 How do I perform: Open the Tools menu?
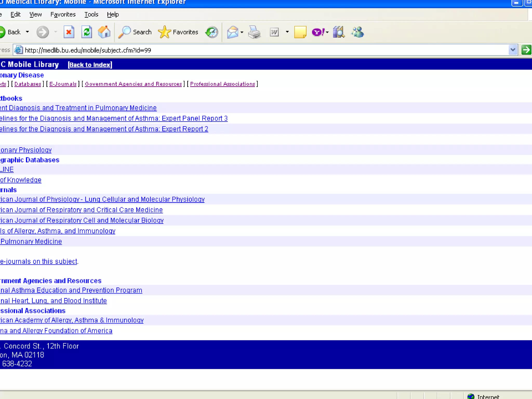click(x=91, y=15)
